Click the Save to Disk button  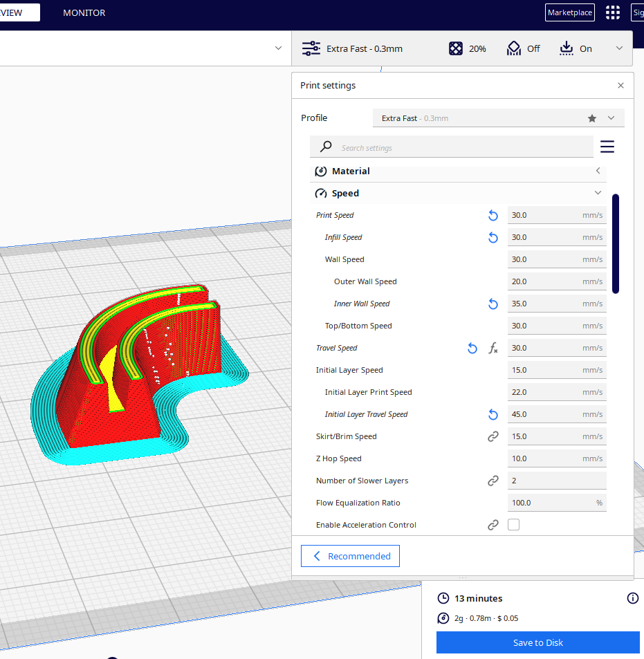(x=537, y=642)
